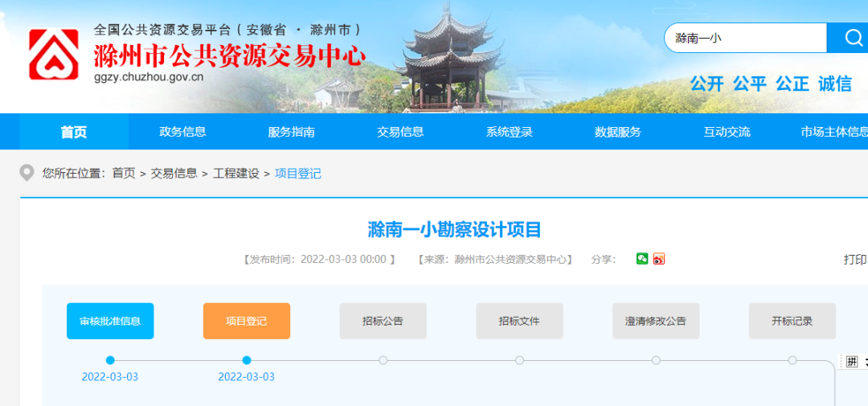Click the 拼 input method icon

(x=852, y=362)
